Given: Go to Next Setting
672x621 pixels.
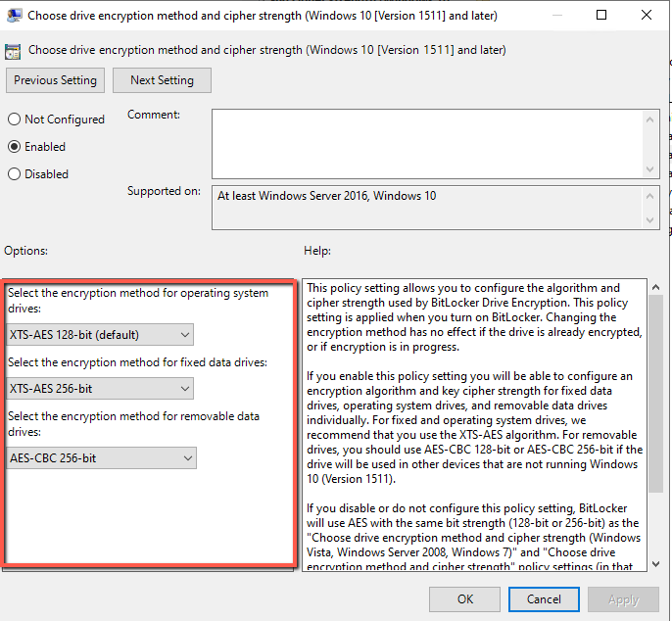Looking at the screenshot, I should coord(162,80).
